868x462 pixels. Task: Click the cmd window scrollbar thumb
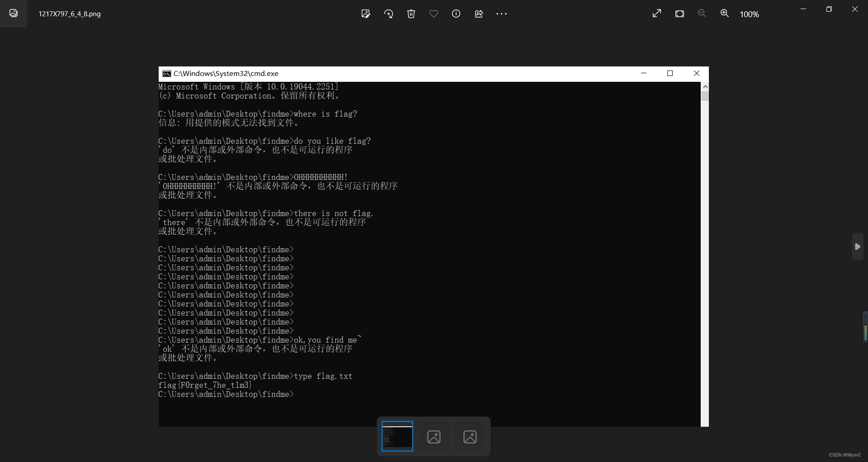(x=705, y=95)
